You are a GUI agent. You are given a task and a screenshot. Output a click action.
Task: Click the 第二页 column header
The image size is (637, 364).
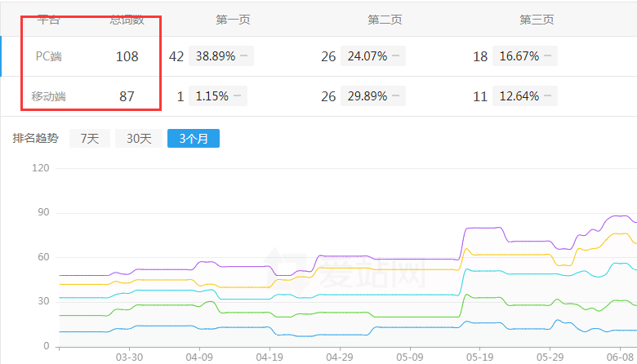(385, 20)
